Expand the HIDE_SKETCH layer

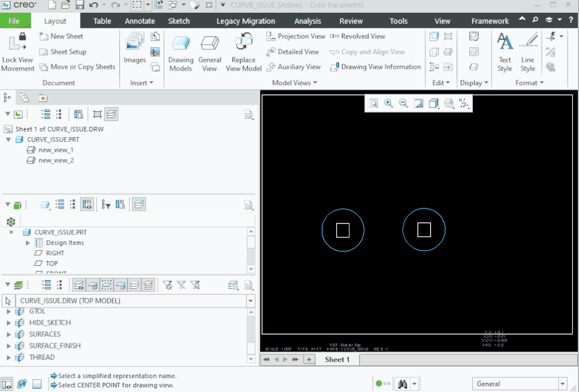point(9,323)
